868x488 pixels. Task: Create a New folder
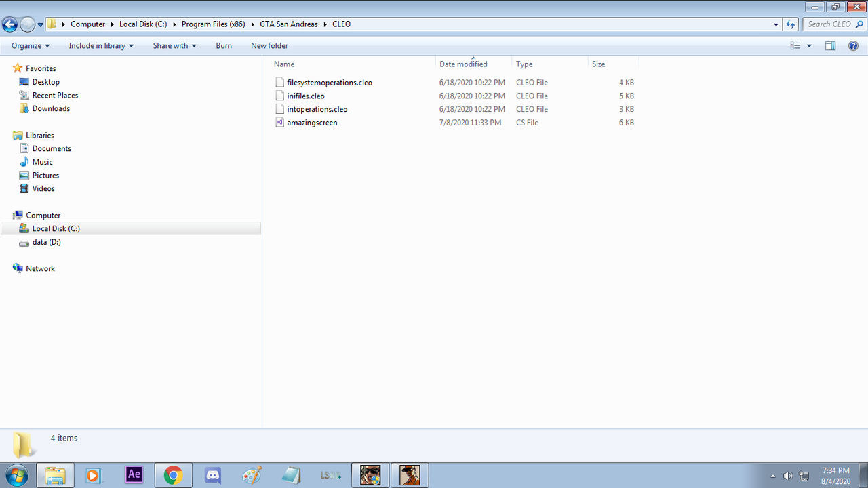pos(269,46)
